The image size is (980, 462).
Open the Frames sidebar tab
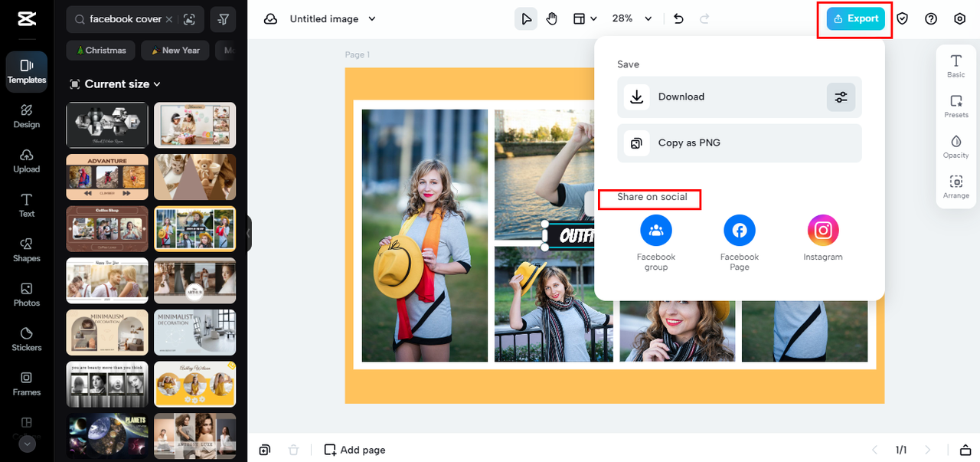click(x=27, y=384)
